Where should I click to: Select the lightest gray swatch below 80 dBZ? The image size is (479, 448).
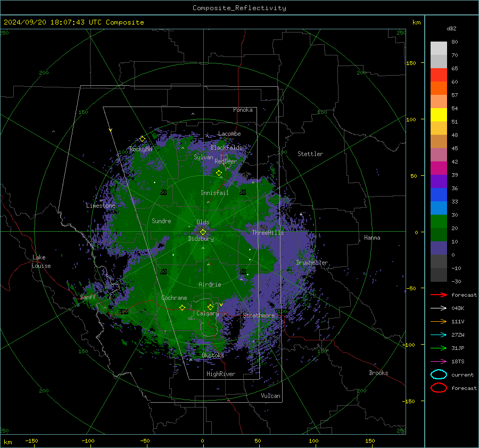439,48
